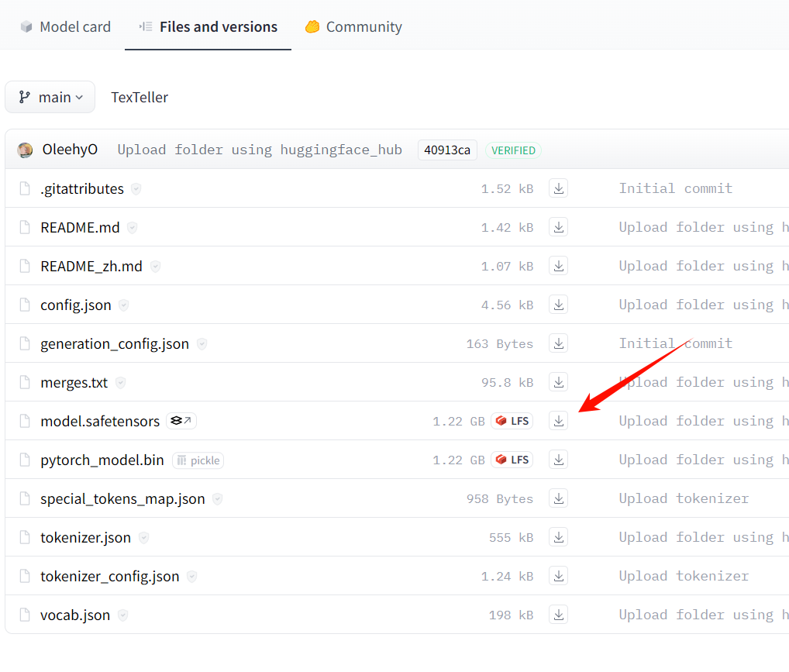This screenshot has height=672, width=789.
Task: Open the model.safetensors file
Action: [100, 422]
